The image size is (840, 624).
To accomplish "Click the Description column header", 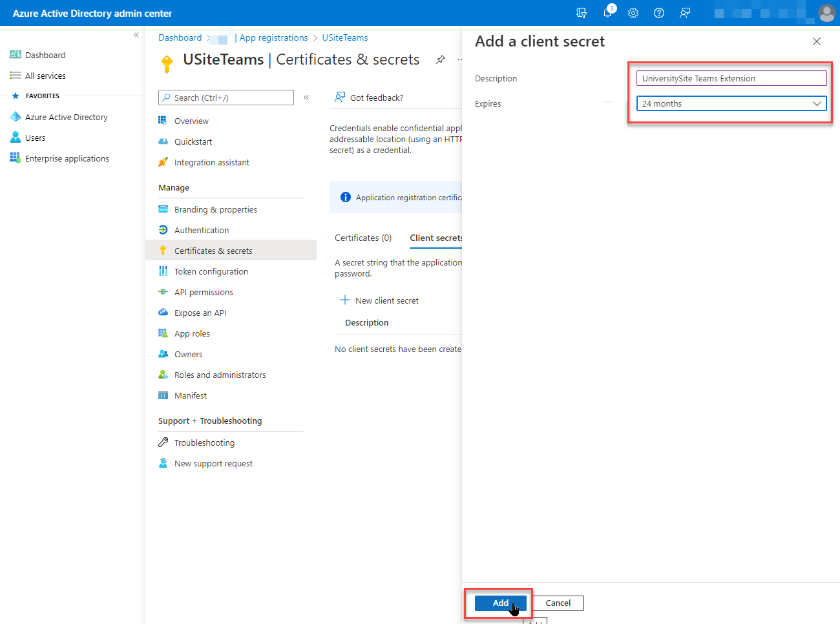I will coord(367,322).
